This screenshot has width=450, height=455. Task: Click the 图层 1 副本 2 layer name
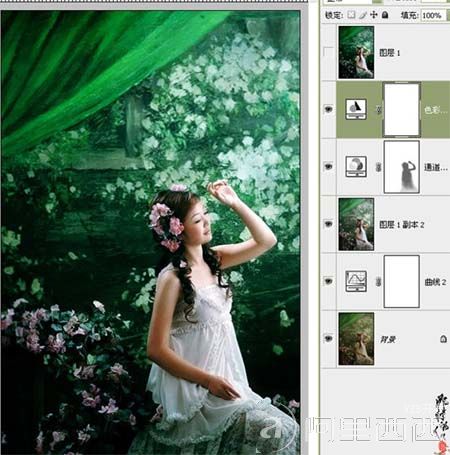pos(402,225)
